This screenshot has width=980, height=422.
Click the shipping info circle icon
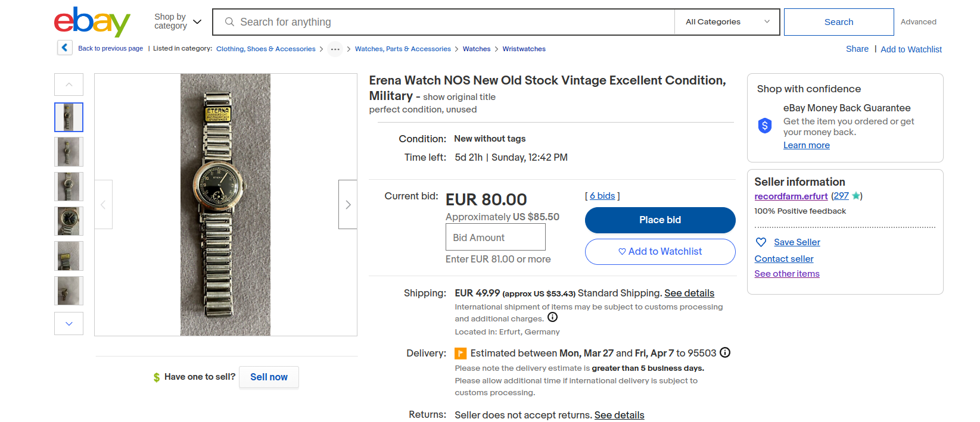tap(552, 317)
